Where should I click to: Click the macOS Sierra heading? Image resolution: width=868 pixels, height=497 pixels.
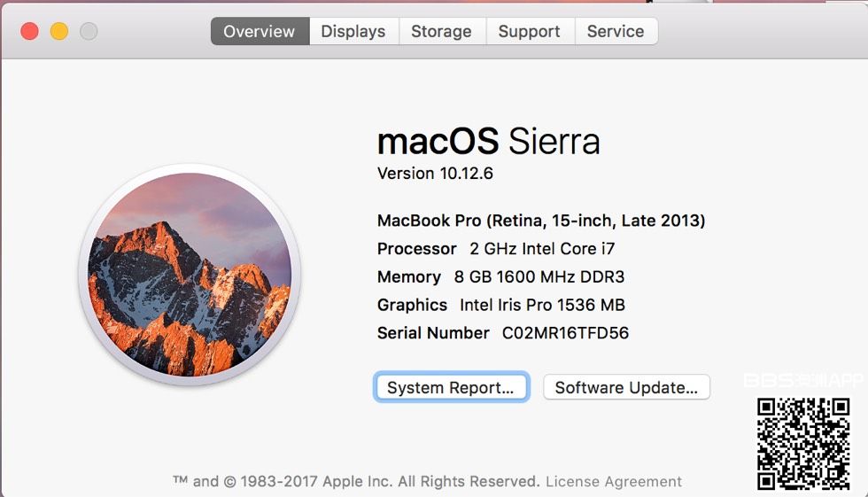click(488, 141)
